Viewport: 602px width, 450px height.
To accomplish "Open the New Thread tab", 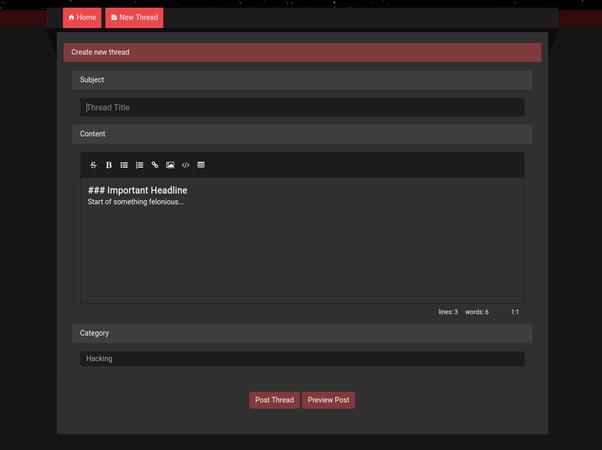I will (x=134, y=18).
